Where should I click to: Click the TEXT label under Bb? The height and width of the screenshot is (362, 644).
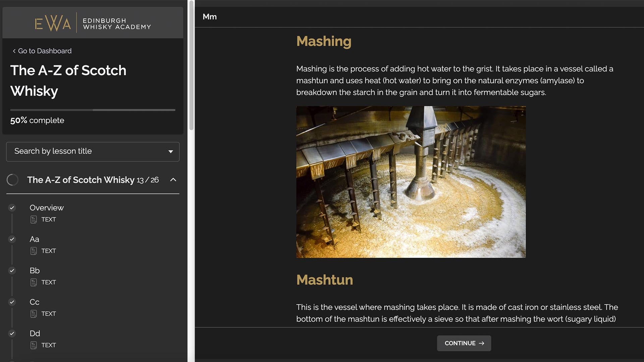pyautogui.click(x=49, y=283)
